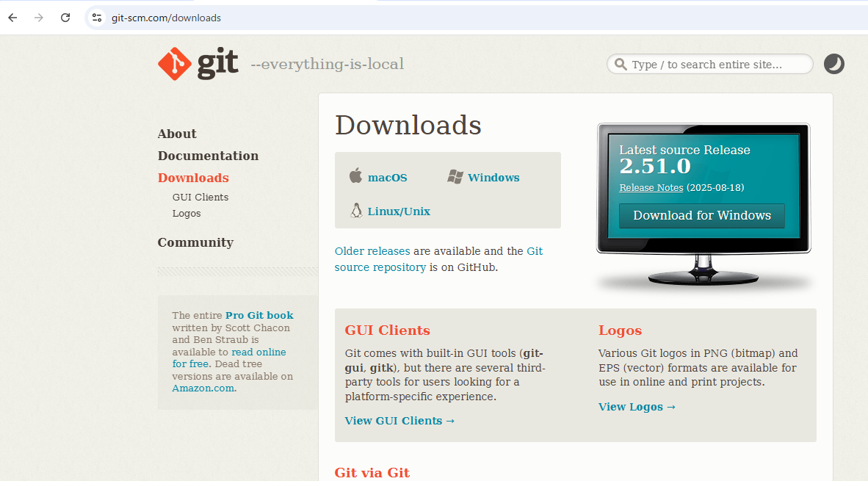Click the Windows flag icon
The image size is (868, 481).
point(455,176)
